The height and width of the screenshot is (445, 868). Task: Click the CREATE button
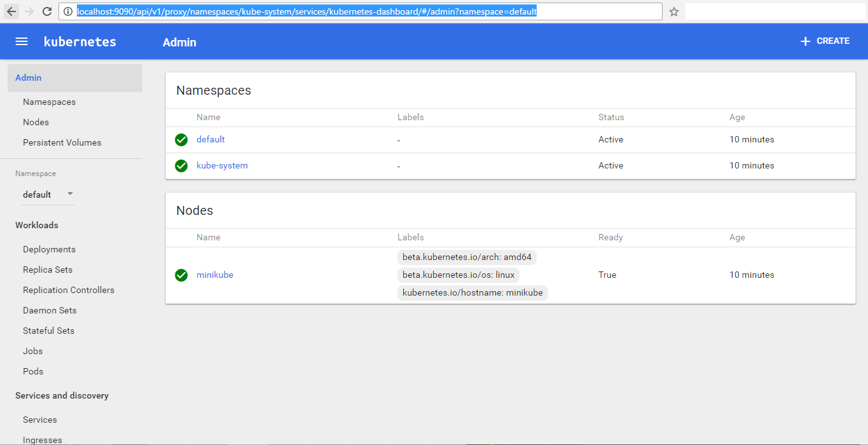[x=825, y=41]
